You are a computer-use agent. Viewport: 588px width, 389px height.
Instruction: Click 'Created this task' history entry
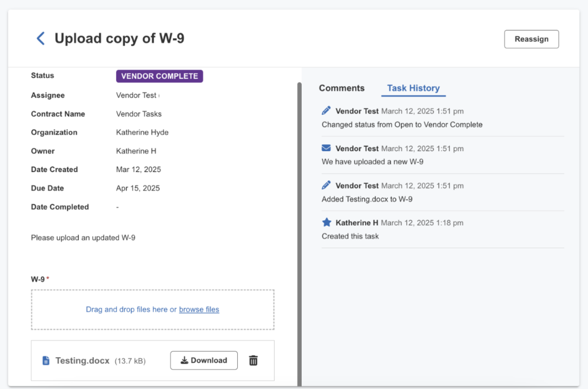point(350,236)
